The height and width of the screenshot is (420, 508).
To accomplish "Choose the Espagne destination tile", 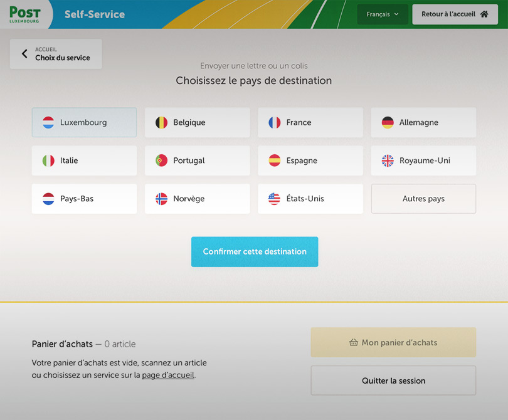I will coord(310,160).
